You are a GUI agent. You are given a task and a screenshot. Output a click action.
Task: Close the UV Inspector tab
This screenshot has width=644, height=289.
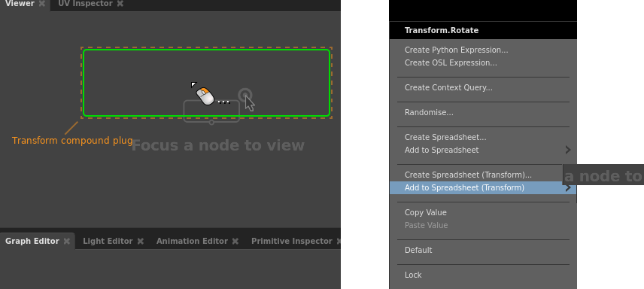[120, 4]
